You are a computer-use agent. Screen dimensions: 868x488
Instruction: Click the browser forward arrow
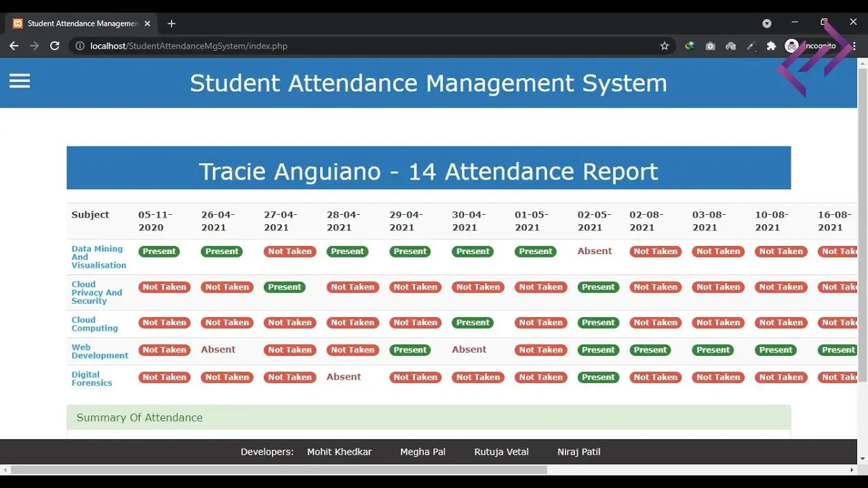(x=35, y=46)
